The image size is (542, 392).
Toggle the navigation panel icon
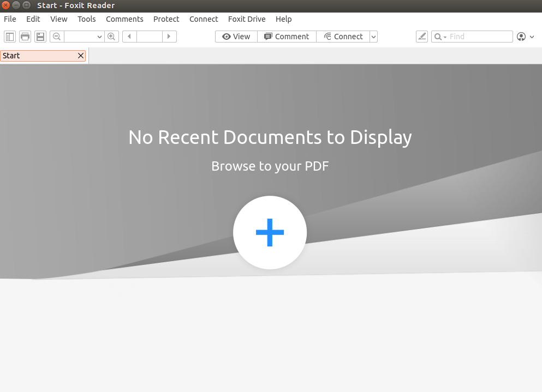point(10,37)
